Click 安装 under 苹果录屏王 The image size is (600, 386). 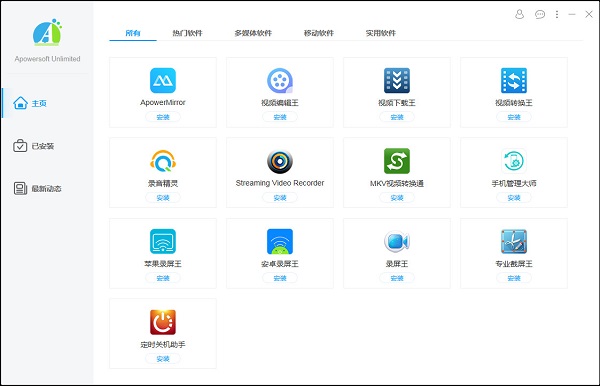[163, 278]
